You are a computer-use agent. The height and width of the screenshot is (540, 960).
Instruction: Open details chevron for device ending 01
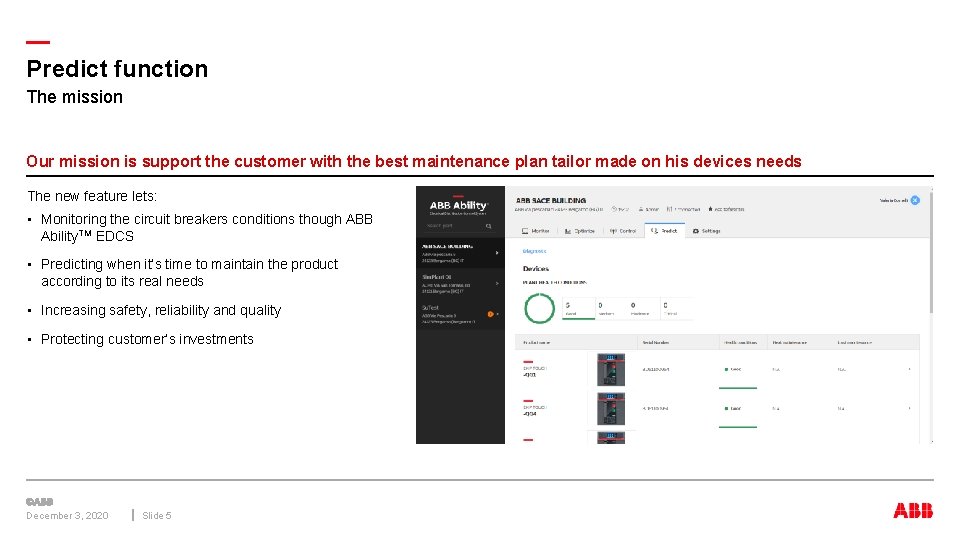click(x=909, y=369)
